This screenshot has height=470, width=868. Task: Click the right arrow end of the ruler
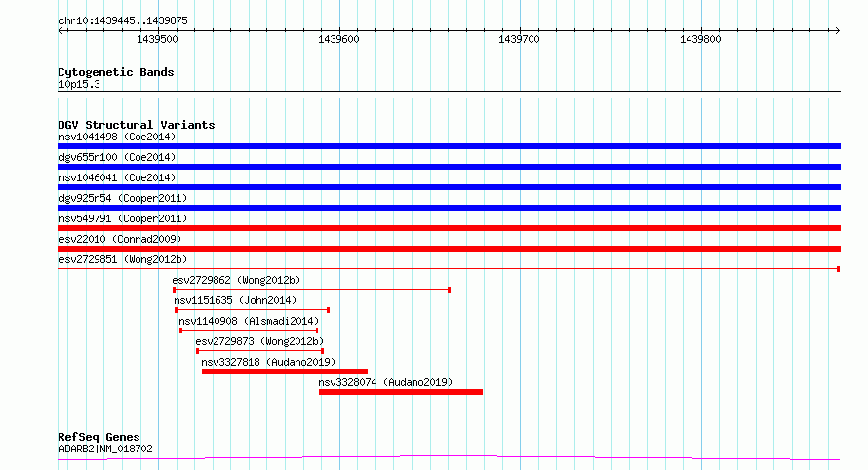tap(837, 31)
